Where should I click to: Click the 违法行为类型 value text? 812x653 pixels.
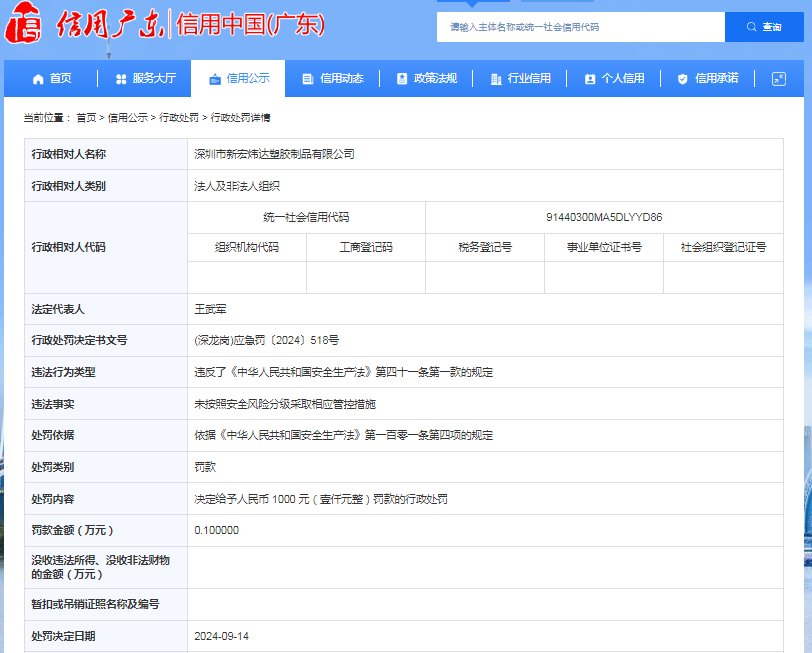pos(343,372)
